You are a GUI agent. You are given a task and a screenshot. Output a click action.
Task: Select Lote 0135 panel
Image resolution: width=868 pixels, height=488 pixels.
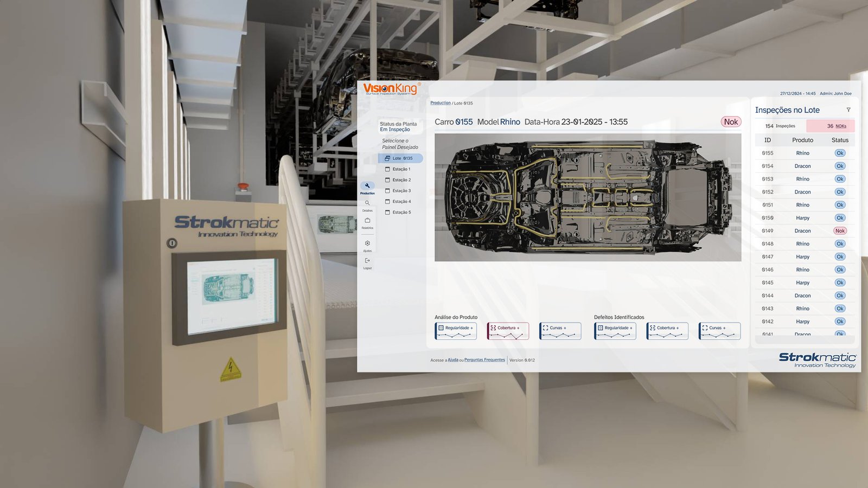[401, 158]
